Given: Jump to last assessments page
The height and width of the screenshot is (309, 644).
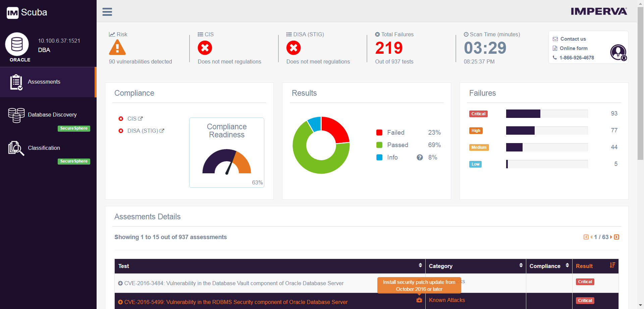Looking at the screenshot, I should point(616,237).
